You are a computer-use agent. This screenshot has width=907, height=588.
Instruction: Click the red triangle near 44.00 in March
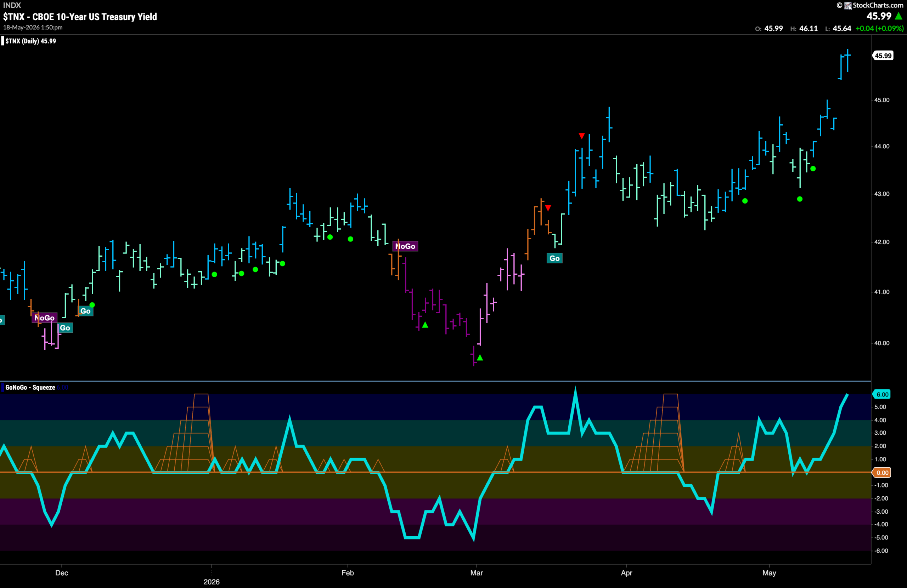(581, 136)
